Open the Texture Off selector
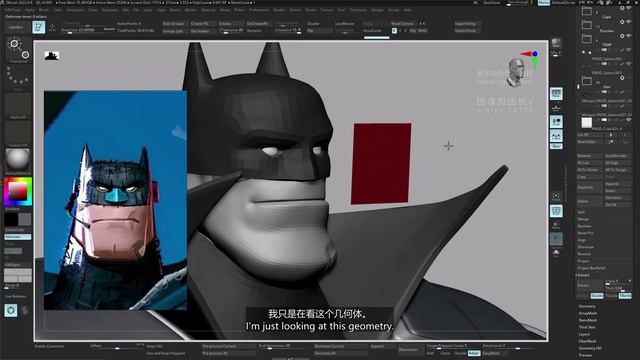640x360 pixels. [x=18, y=133]
